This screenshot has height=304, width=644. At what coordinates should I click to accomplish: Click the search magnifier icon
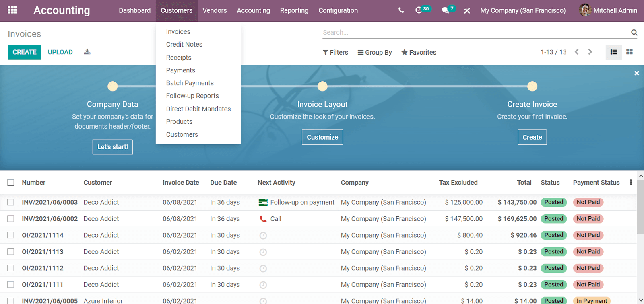634,33
